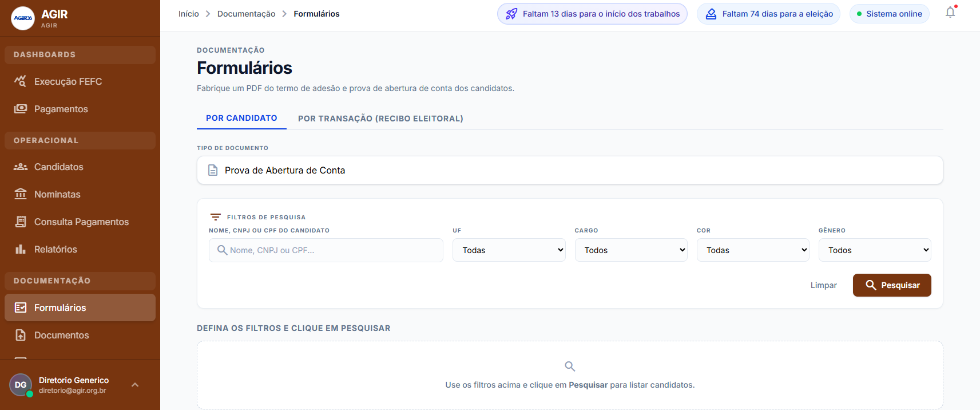Select Formulários in sidebar
Screen dimensions: 980x410
tap(80, 307)
